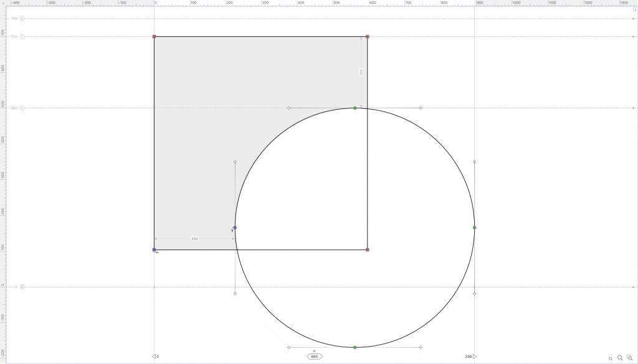The image size is (638, 364).
Task: Click the upper handle of circle's right node
Action: [474, 162]
